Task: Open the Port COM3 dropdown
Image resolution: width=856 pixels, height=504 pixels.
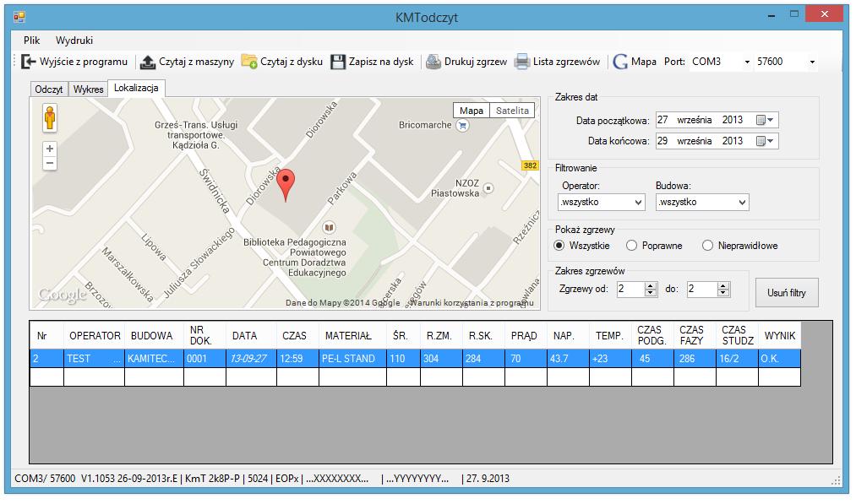Action: (747, 62)
